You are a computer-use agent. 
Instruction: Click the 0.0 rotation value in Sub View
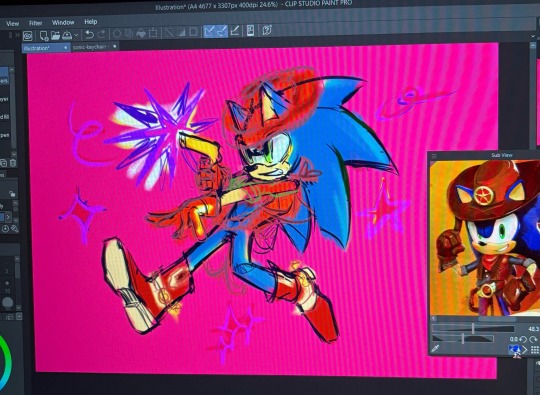pyautogui.click(x=513, y=339)
